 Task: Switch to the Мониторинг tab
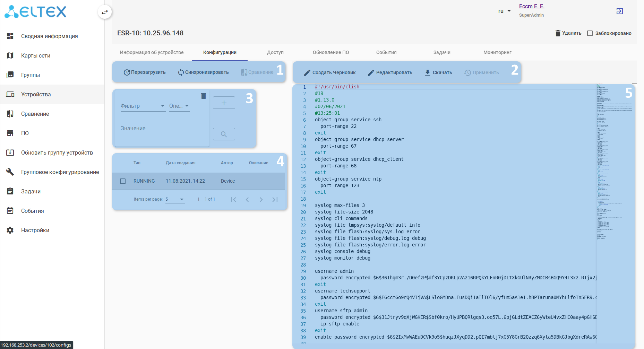pyautogui.click(x=497, y=52)
